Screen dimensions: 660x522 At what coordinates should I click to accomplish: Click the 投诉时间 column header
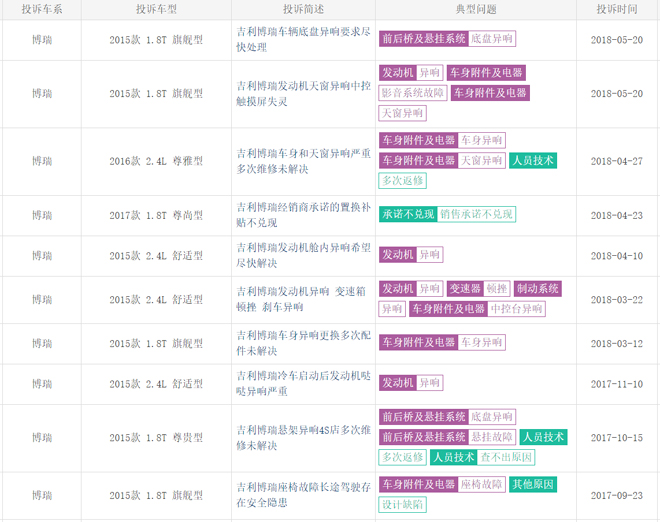[617, 9]
